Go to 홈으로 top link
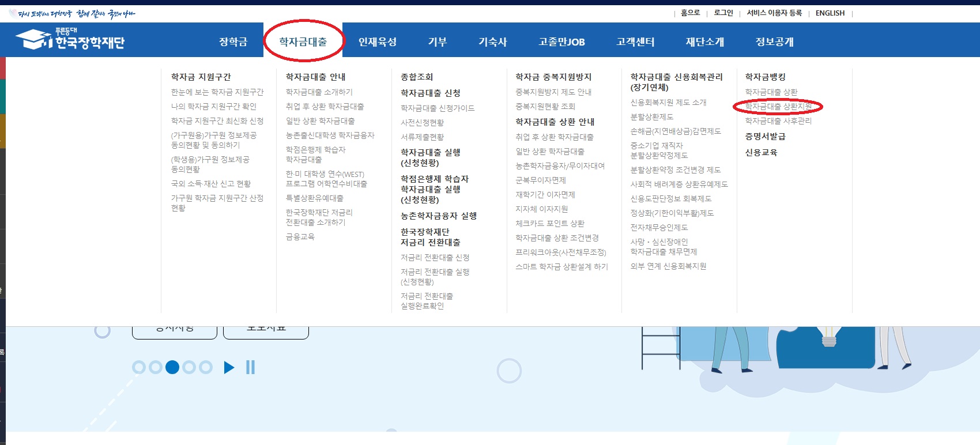The image size is (980, 445). coord(690,13)
